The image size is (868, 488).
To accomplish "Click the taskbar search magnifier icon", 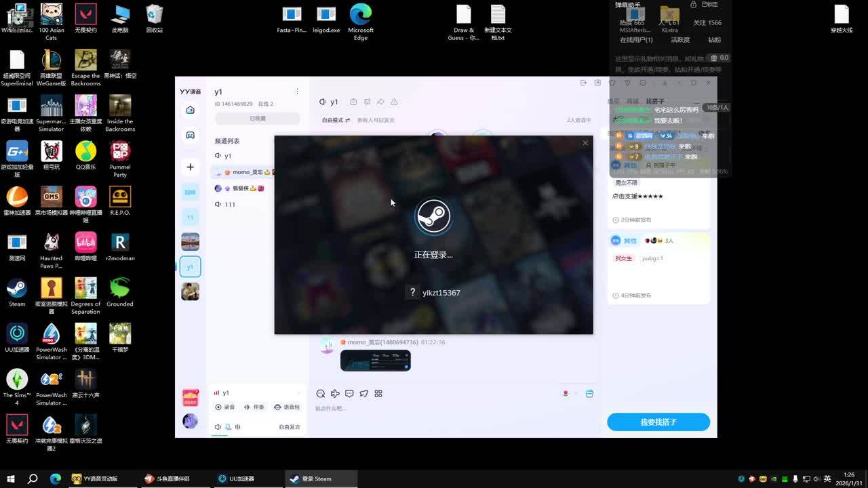I will [33, 479].
